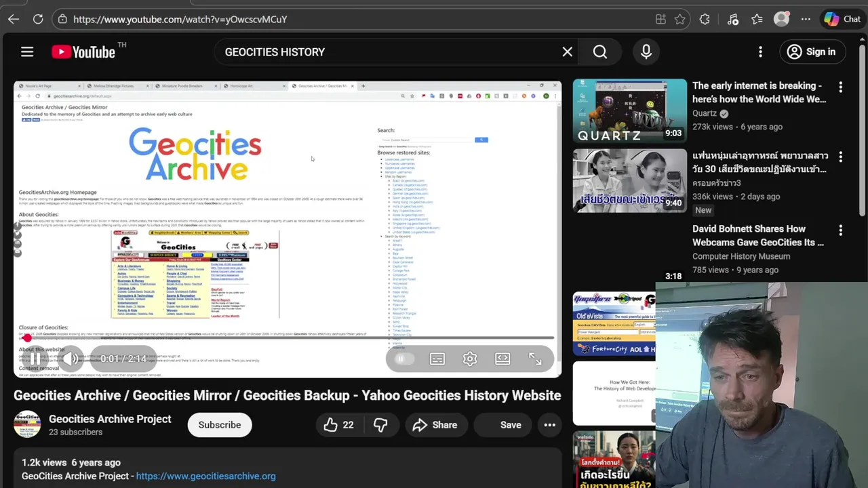The image size is (868, 488).
Task: Pause the video
Action: pyautogui.click(x=35, y=359)
